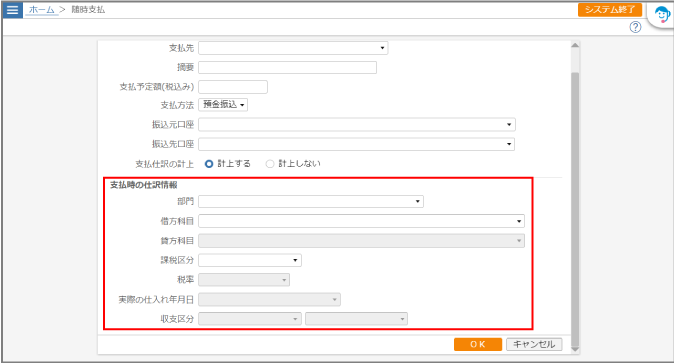
Task: Click the vertical scrollbar thumb
Action: pyautogui.click(x=575, y=209)
